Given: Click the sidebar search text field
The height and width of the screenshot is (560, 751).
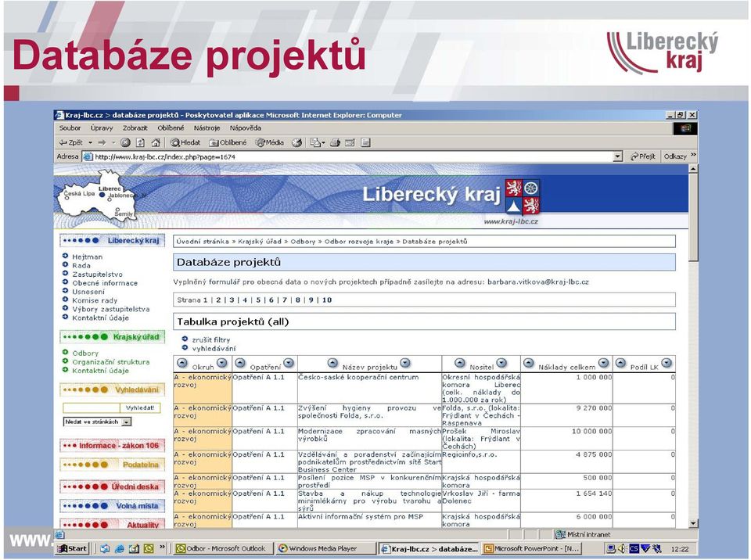Looking at the screenshot, I should [x=91, y=408].
